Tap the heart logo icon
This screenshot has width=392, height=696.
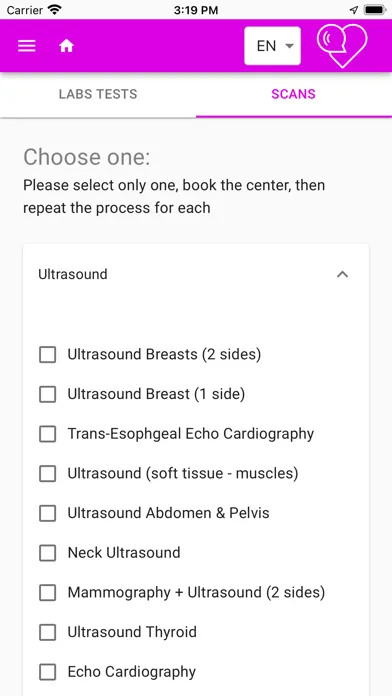[342, 46]
